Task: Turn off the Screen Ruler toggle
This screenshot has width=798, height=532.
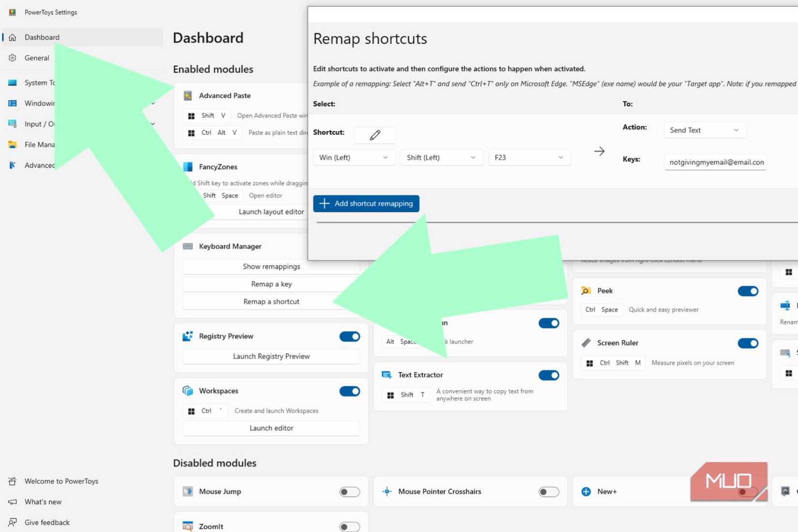Action: pos(748,343)
